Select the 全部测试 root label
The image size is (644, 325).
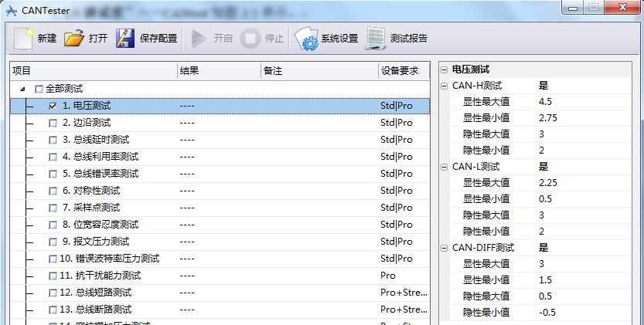(64, 89)
